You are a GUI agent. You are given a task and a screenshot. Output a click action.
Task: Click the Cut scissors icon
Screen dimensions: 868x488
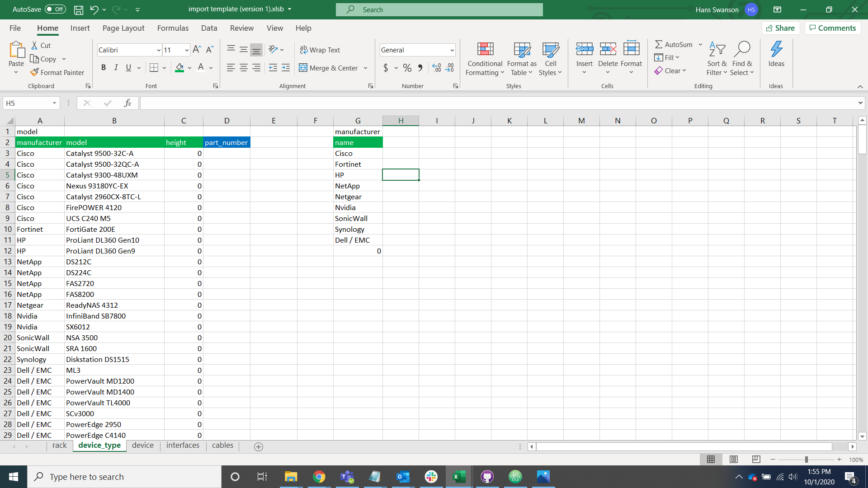coord(34,45)
